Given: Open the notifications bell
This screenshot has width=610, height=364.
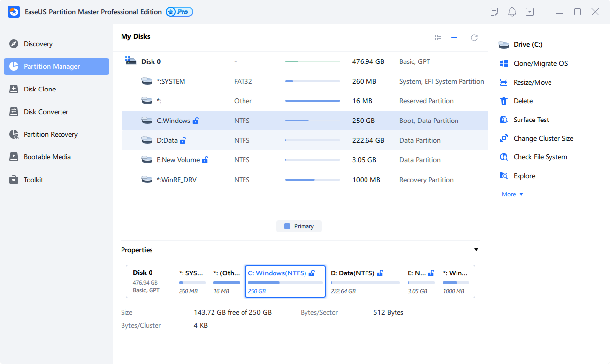Looking at the screenshot, I should click(512, 11).
